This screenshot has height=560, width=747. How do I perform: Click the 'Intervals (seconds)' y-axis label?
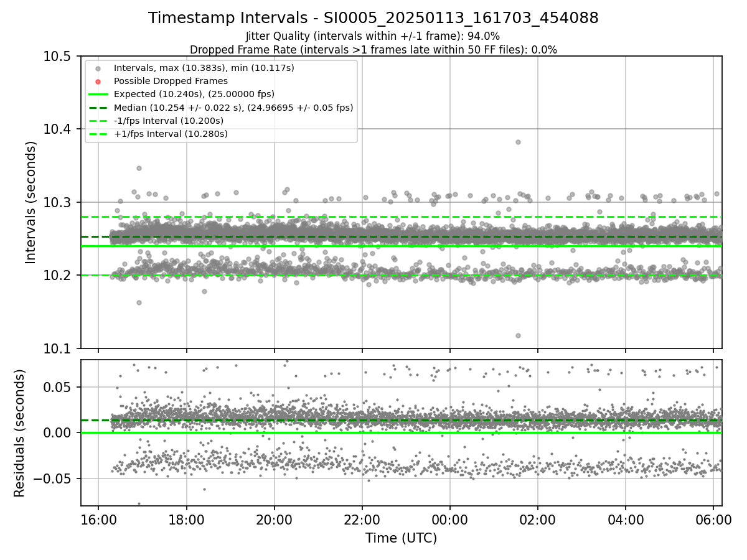tap(31, 202)
